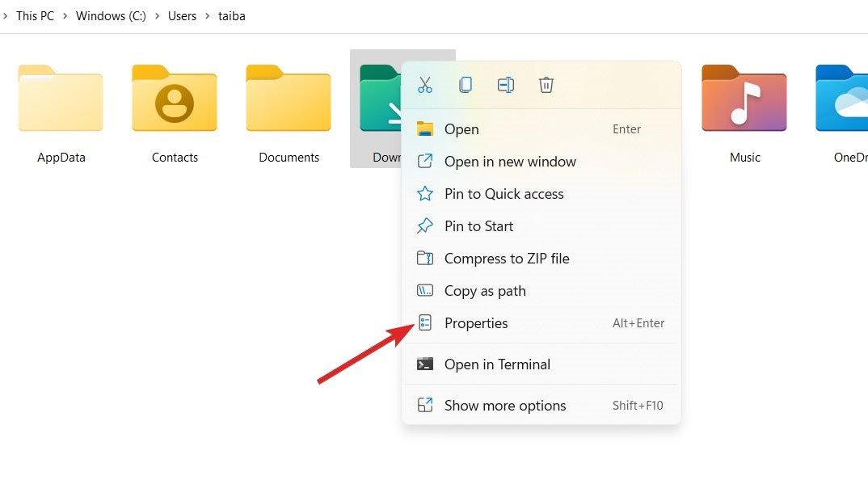Expand chevron between Users and taiba

208,16
